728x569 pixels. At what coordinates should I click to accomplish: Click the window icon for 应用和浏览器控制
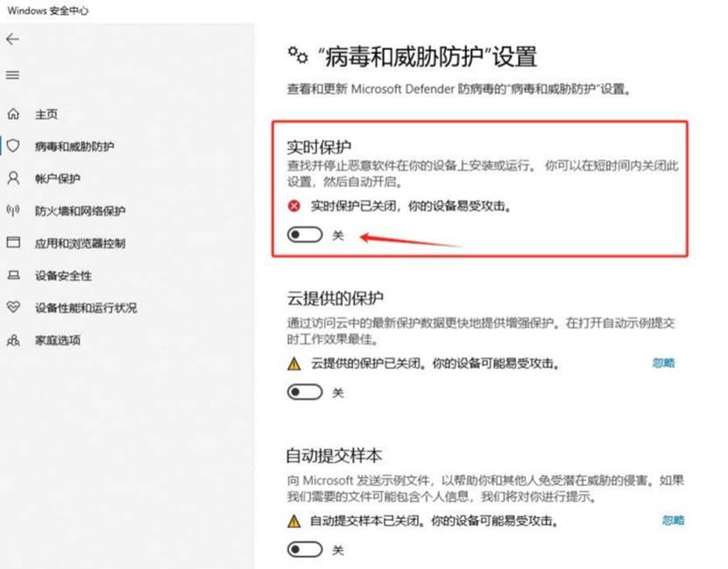click(x=13, y=243)
